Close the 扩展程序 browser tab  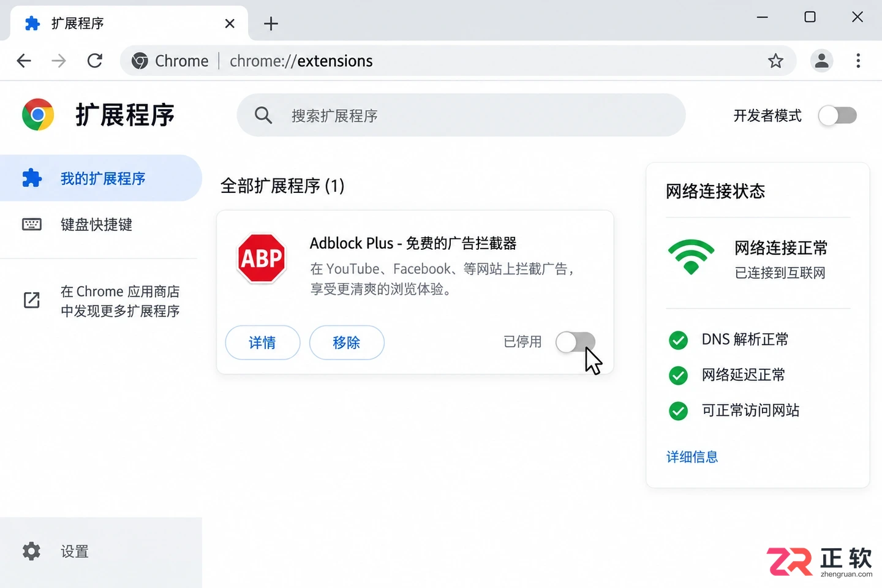tap(230, 24)
